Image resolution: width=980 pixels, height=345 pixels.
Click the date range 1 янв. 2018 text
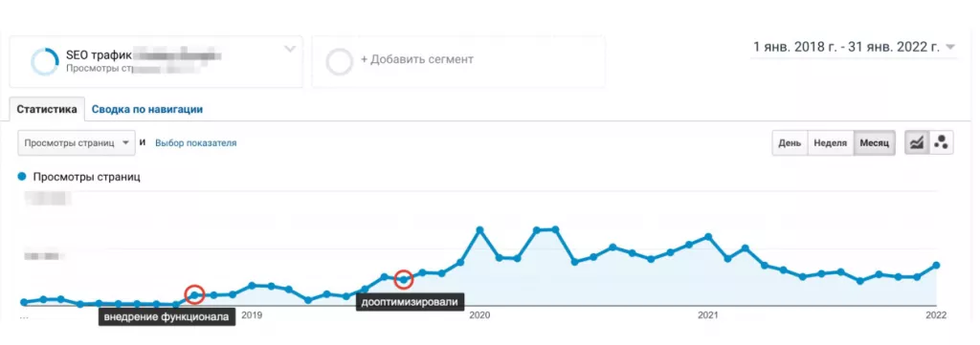click(x=846, y=47)
